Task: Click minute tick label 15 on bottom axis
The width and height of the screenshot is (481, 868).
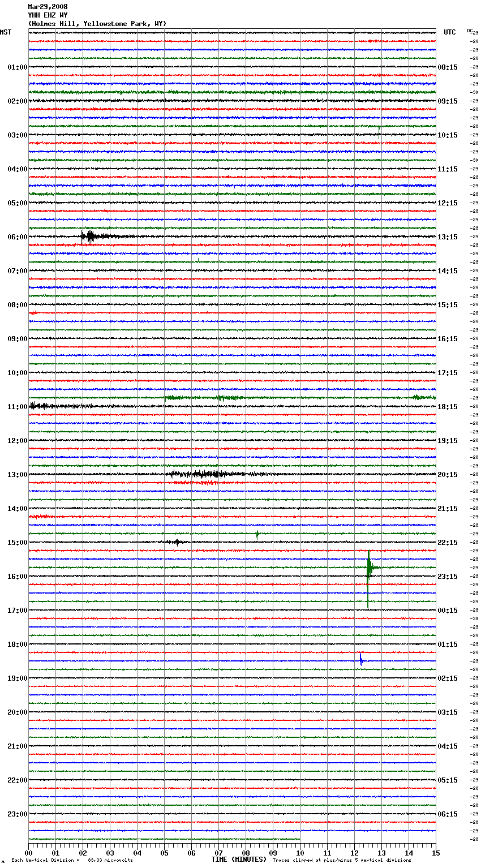Action: tap(436, 853)
